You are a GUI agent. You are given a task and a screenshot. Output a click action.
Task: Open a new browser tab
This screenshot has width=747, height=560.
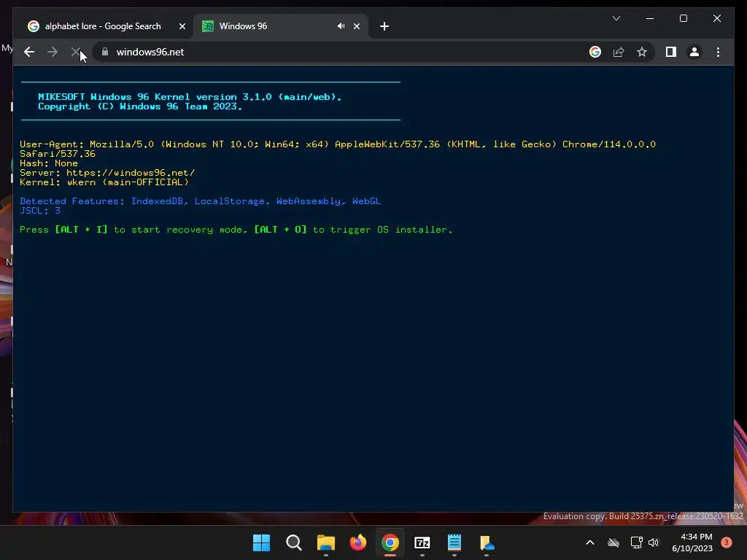[384, 26]
